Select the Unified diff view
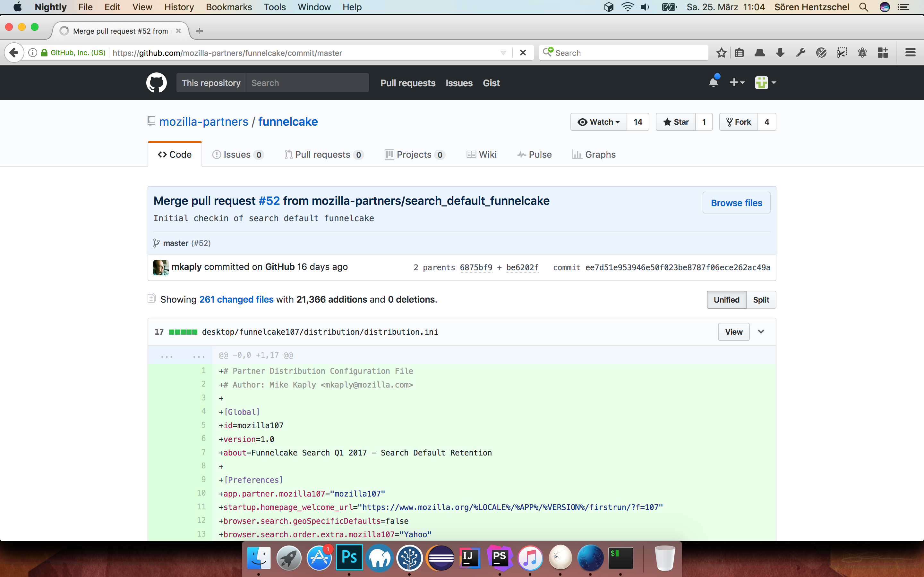The height and width of the screenshot is (577, 924). click(x=726, y=300)
